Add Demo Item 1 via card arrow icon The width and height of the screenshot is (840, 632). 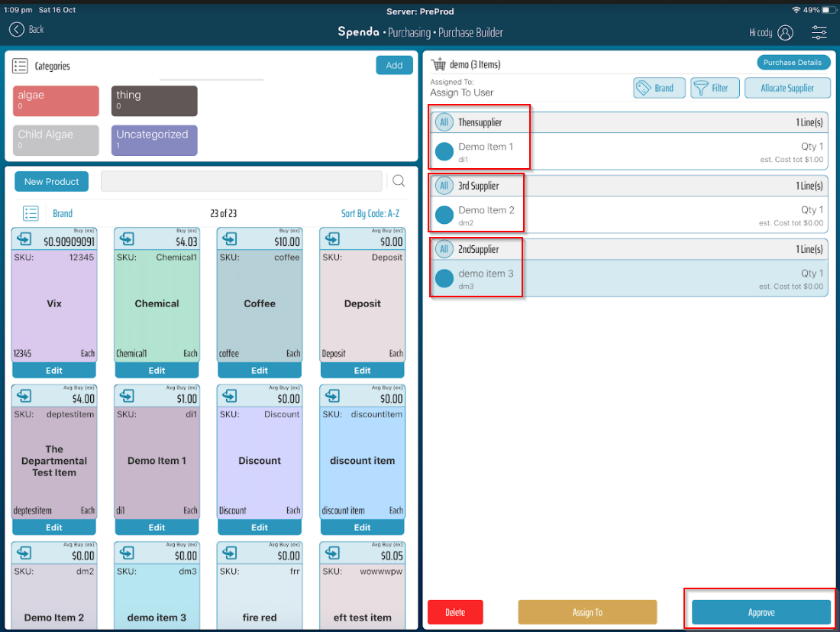tap(127, 396)
